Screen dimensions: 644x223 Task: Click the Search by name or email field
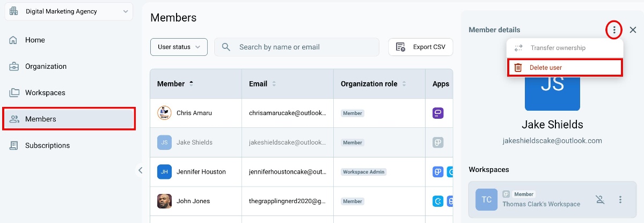click(x=297, y=47)
